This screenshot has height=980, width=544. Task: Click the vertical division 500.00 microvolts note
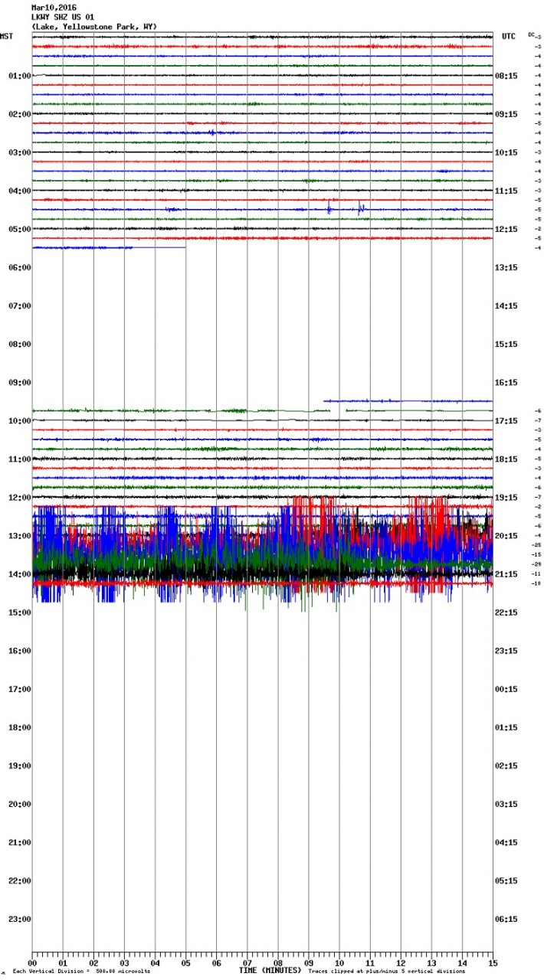click(81, 972)
